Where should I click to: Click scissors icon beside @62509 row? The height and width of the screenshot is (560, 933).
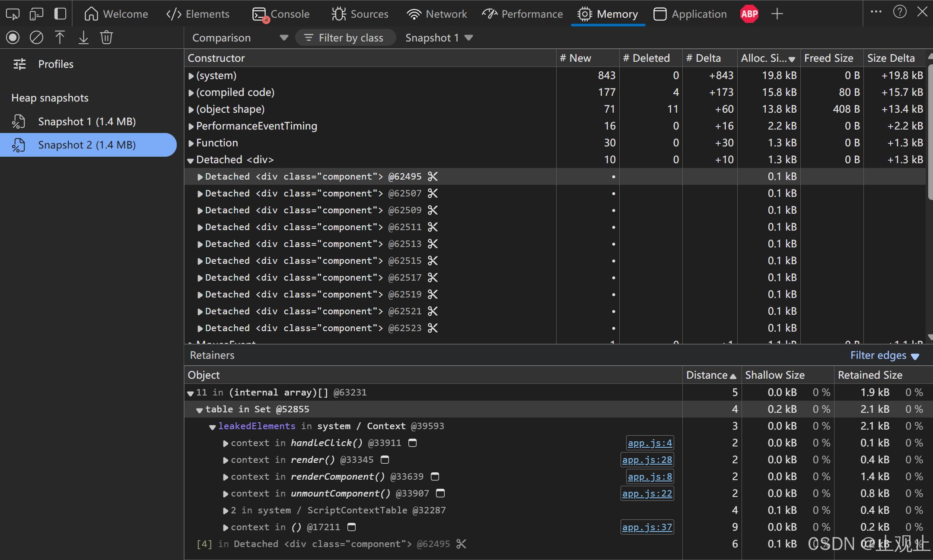point(433,210)
